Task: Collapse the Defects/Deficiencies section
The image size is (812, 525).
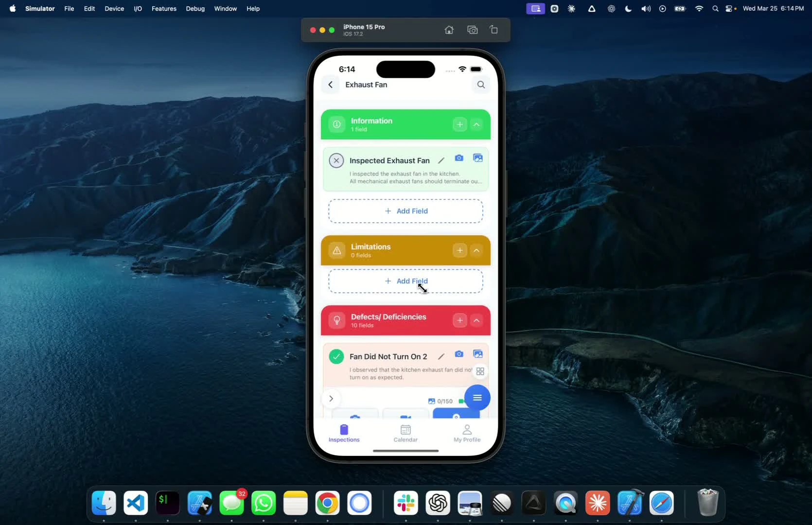Action: point(477,320)
